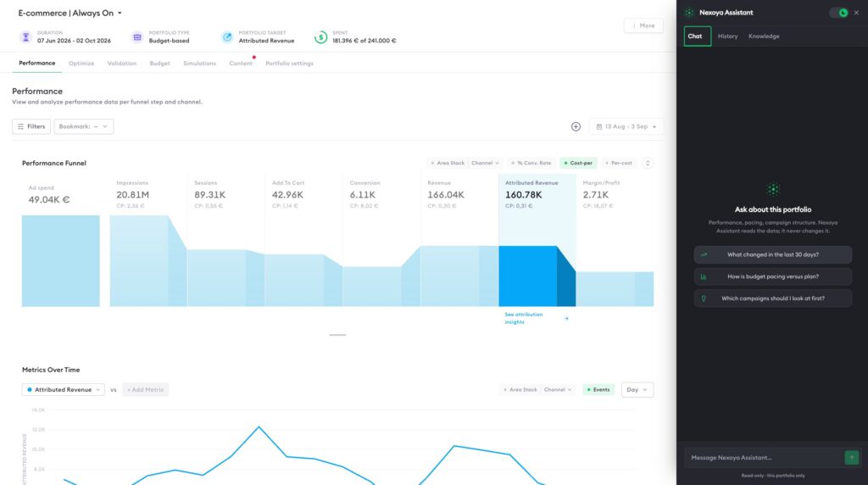The image size is (868, 485).
Task: Click the Nexoya Assistant logo icon
Action: coord(689,12)
